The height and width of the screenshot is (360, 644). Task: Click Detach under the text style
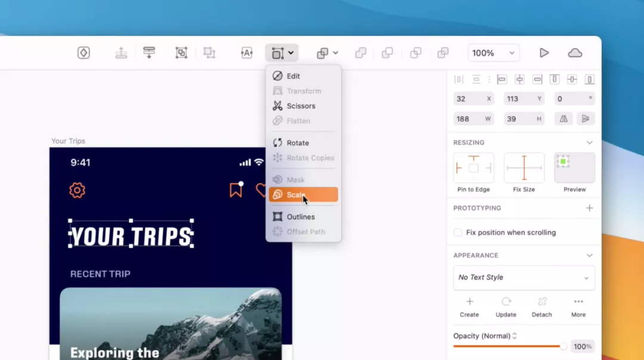[x=541, y=307]
